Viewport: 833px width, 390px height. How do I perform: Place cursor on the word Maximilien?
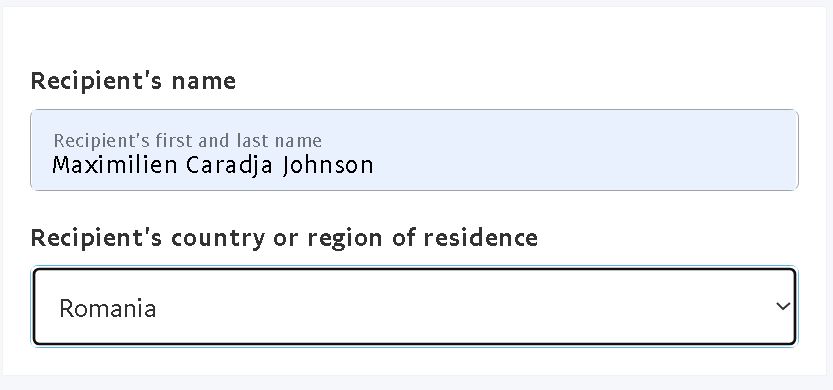pyautogui.click(x=114, y=165)
